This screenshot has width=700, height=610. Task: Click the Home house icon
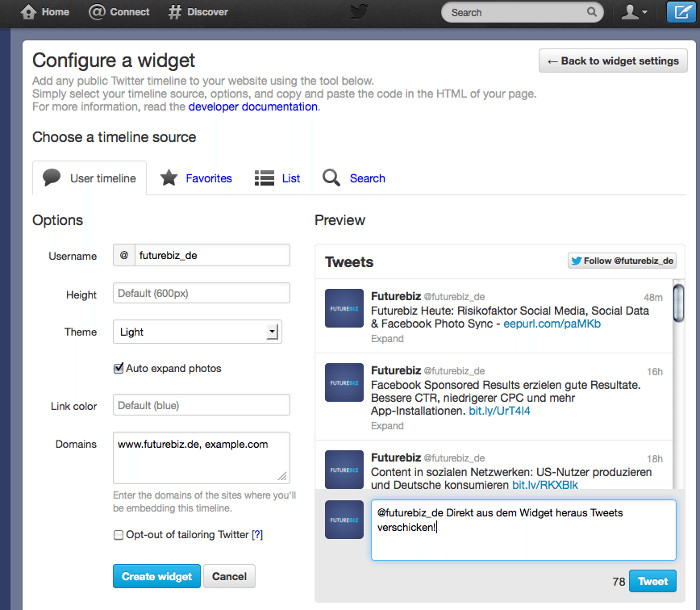tap(28, 12)
